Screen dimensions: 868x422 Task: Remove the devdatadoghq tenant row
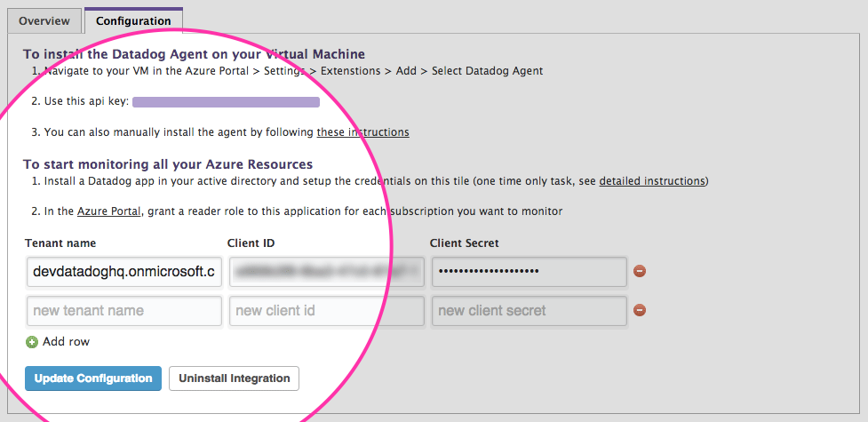640,271
